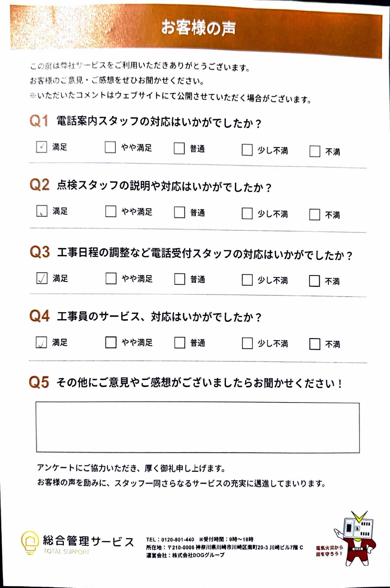Tick Q3 少し不満 checkbox

click(x=247, y=280)
